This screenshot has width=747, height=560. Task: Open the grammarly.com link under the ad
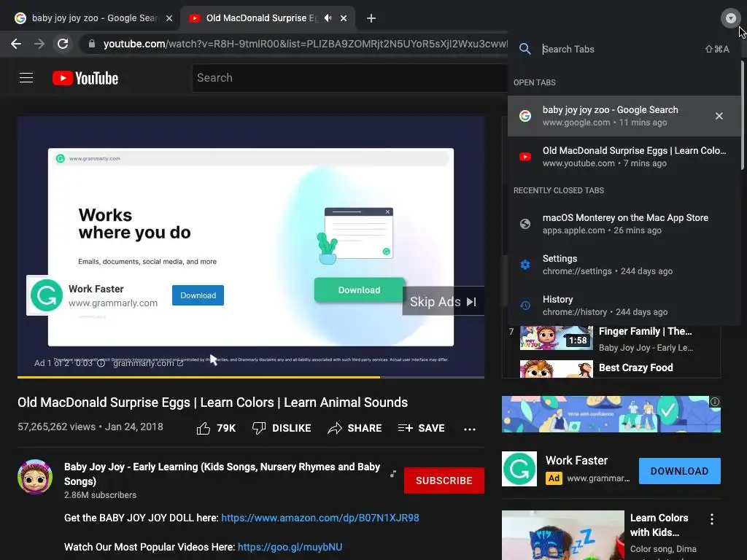[147, 363]
